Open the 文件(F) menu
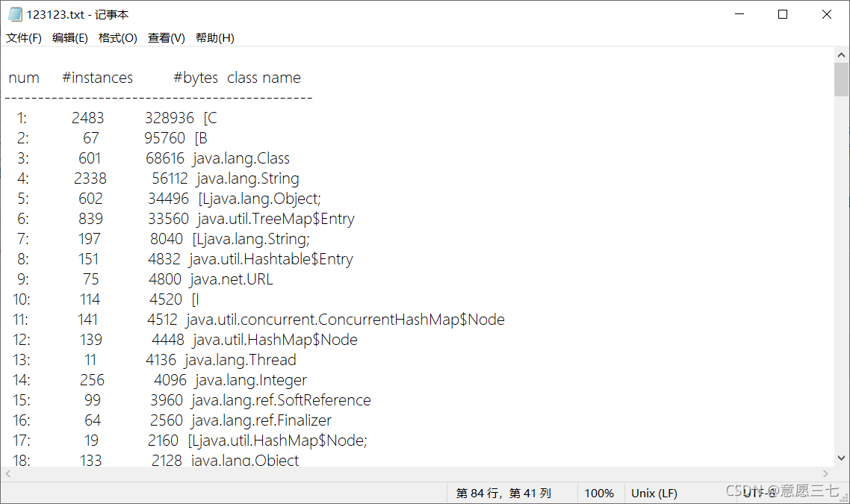The width and height of the screenshot is (850, 504). pos(24,38)
